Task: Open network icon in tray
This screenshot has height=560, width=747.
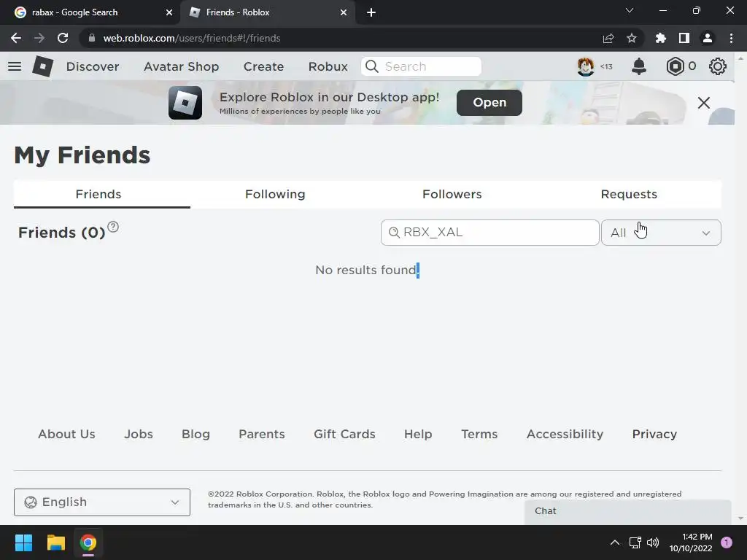Action: 635,542
